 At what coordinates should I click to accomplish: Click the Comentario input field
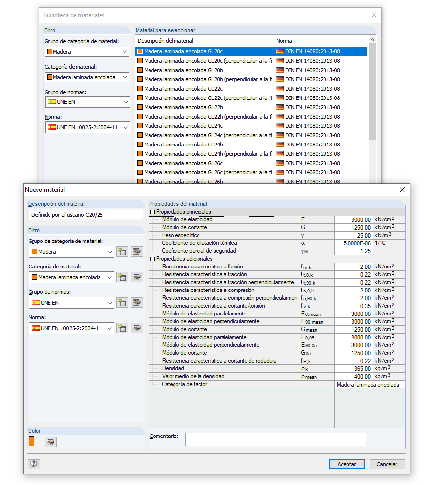coord(275,439)
